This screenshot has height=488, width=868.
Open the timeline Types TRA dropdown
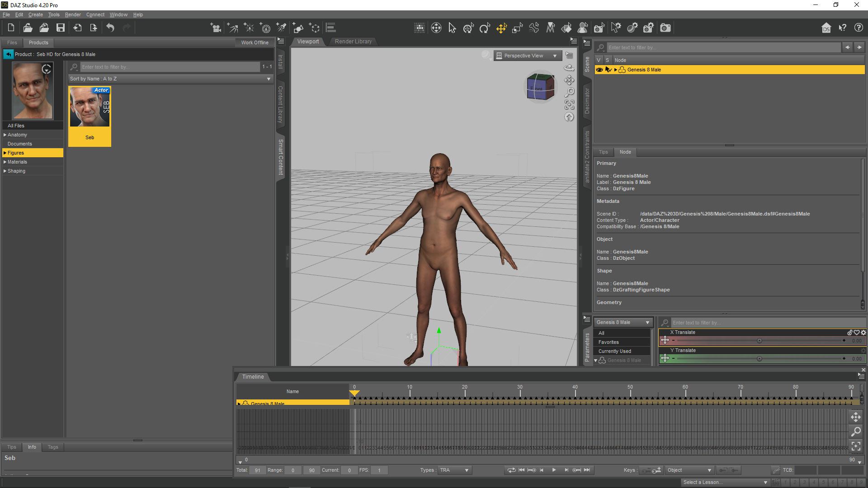pos(454,470)
